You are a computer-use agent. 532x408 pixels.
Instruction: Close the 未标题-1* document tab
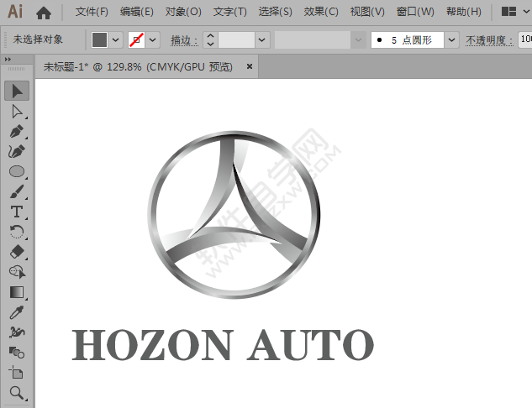pyautogui.click(x=250, y=66)
